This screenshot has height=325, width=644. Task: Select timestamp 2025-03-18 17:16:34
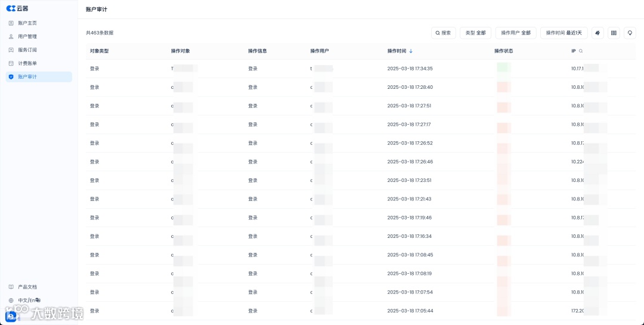click(x=410, y=236)
